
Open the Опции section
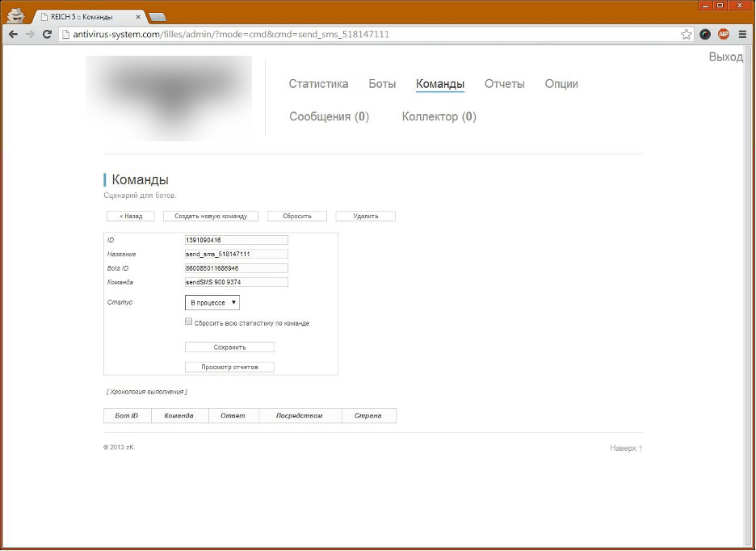point(561,83)
